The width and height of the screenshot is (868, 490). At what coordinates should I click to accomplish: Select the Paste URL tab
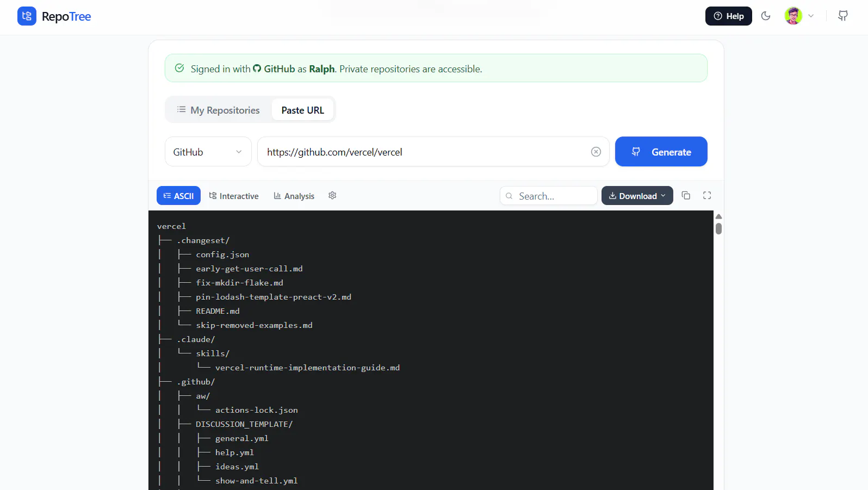[303, 110]
